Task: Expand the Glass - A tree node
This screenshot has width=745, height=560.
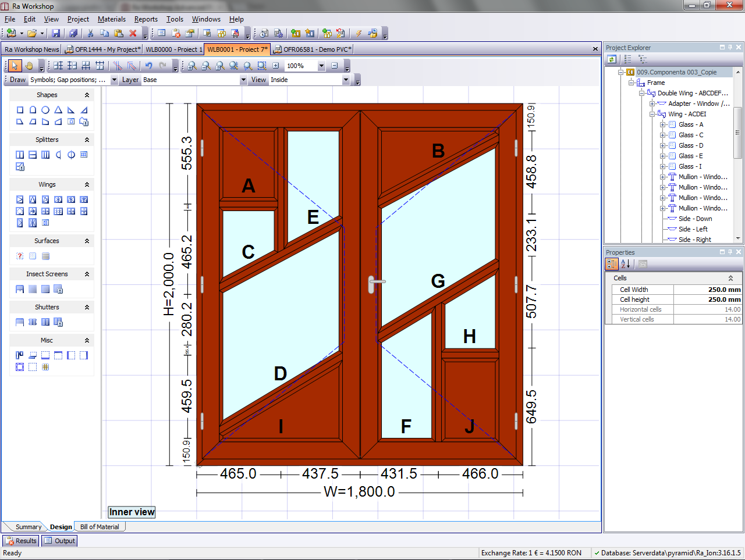Action: (662, 124)
